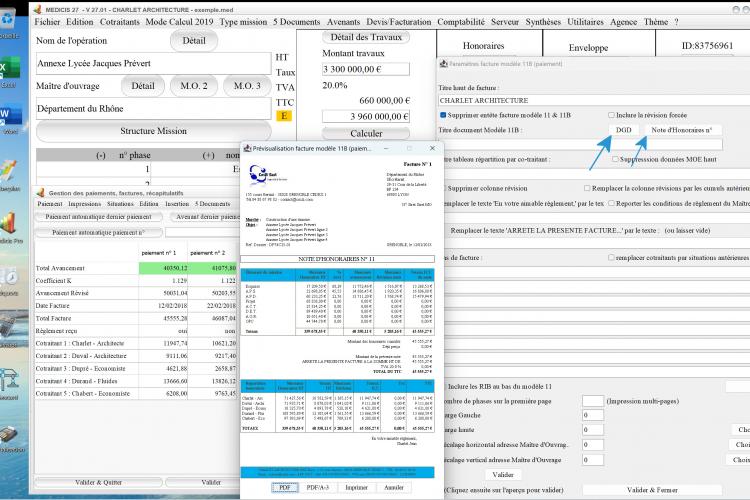The image size is (750, 500).
Task: Click the Titre haut de facture field
Action: (x=594, y=100)
